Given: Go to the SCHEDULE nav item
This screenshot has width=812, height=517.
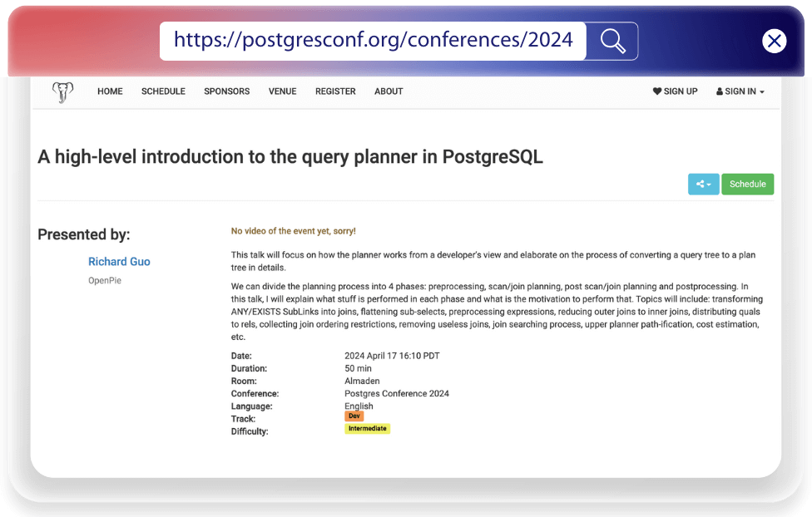Looking at the screenshot, I should click(x=163, y=91).
